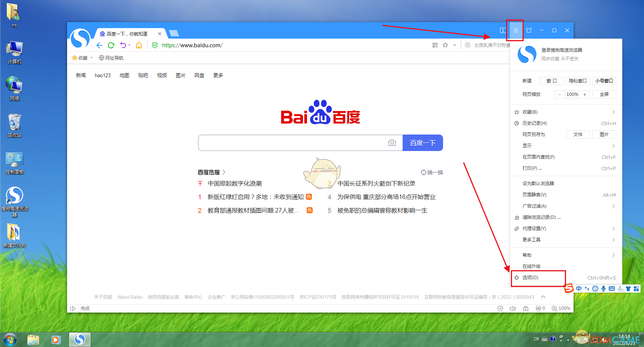Viewport: 644px width, 347px height.
Task: Click the browser refresh icon
Action: [111, 45]
